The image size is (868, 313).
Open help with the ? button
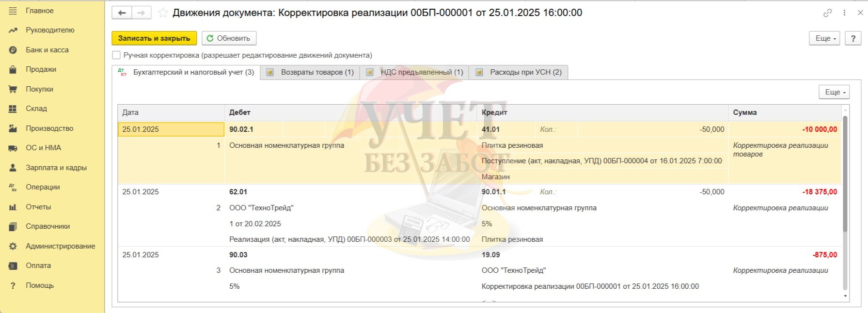coord(853,38)
